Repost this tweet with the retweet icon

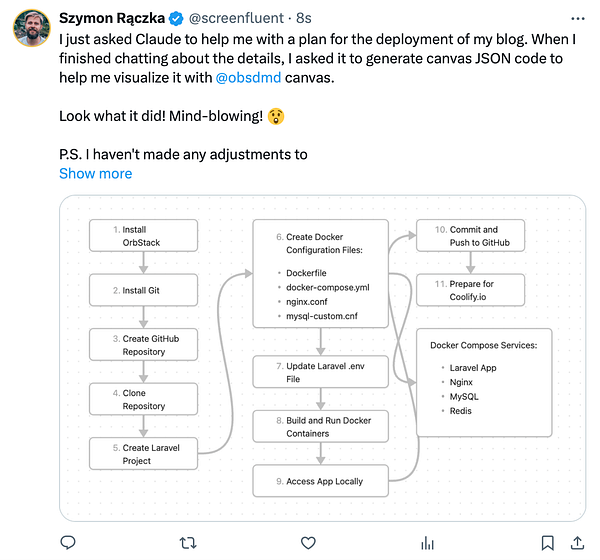(x=187, y=543)
